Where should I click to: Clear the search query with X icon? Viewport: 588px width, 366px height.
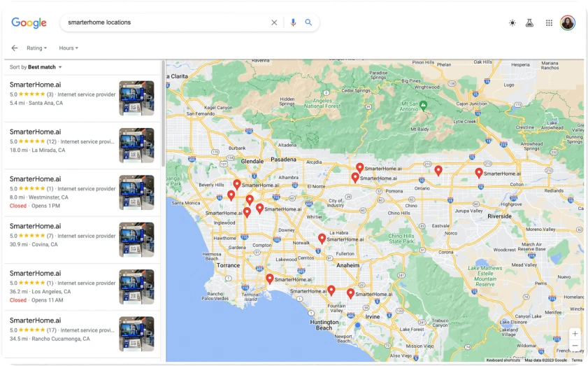coord(274,22)
